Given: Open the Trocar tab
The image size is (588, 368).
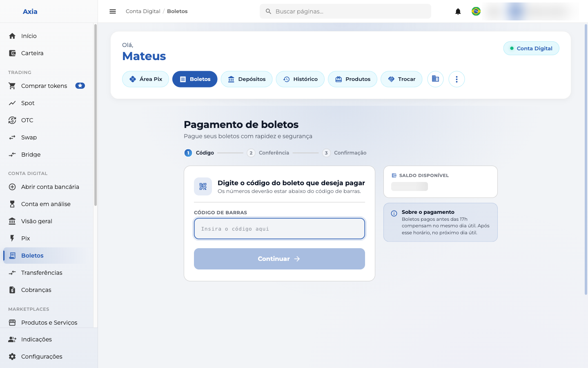Looking at the screenshot, I should pyautogui.click(x=401, y=79).
